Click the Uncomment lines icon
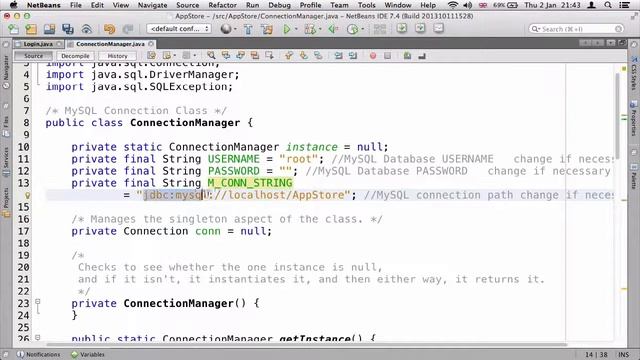The width and height of the screenshot is (640, 360). pos(422,56)
